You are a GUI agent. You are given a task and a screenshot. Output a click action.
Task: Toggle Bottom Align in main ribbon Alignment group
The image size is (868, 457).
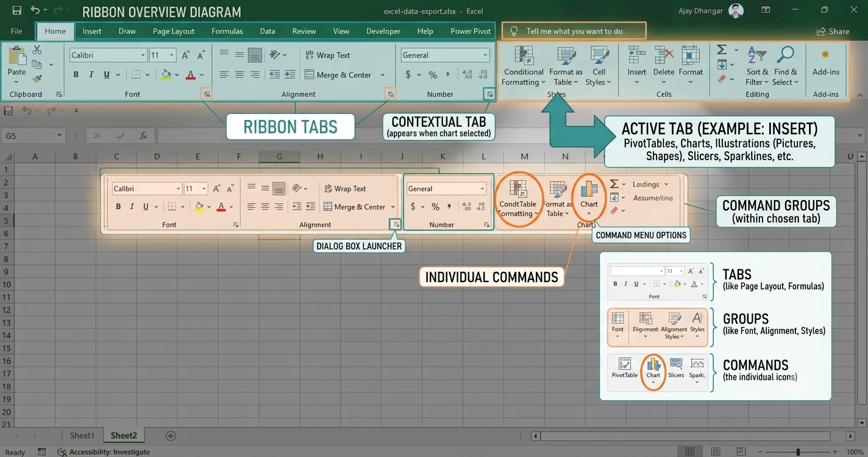tap(255, 55)
